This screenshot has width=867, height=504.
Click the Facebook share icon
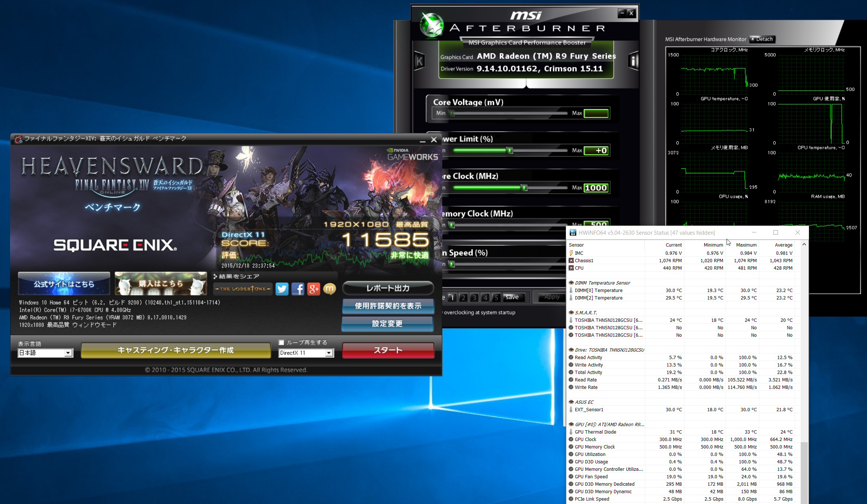pyautogui.click(x=298, y=289)
